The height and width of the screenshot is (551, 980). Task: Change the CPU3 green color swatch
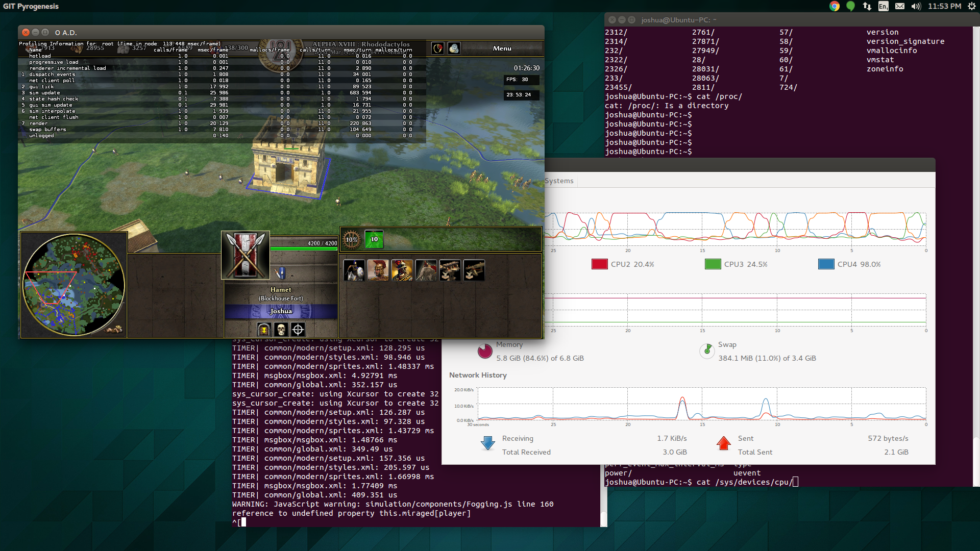pyautogui.click(x=713, y=264)
